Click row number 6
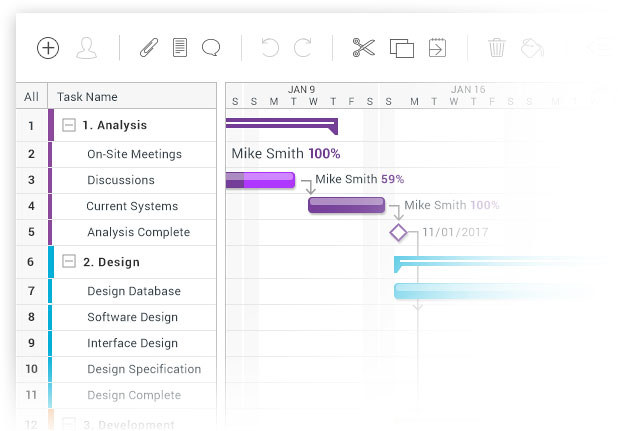The image size is (618, 431). (x=31, y=262)
